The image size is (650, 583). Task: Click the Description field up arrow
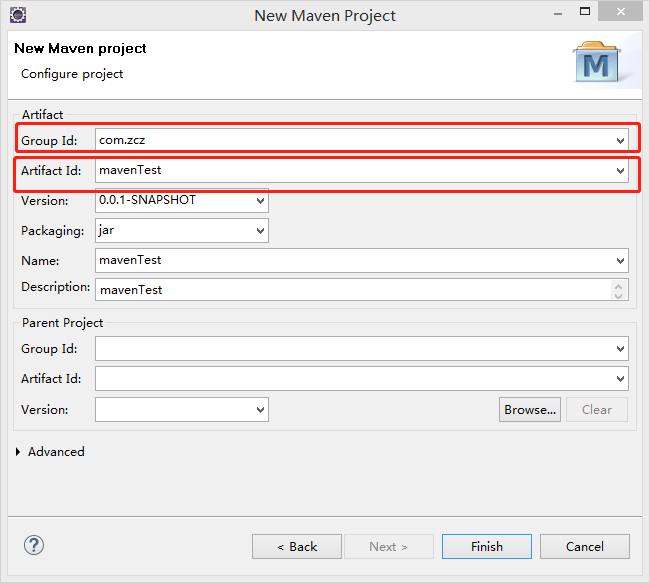(x=618, y=286)
